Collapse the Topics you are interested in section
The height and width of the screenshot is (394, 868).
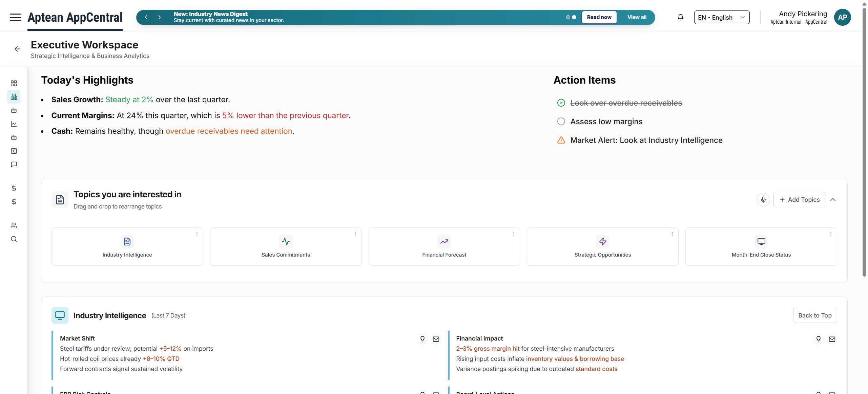833,200
